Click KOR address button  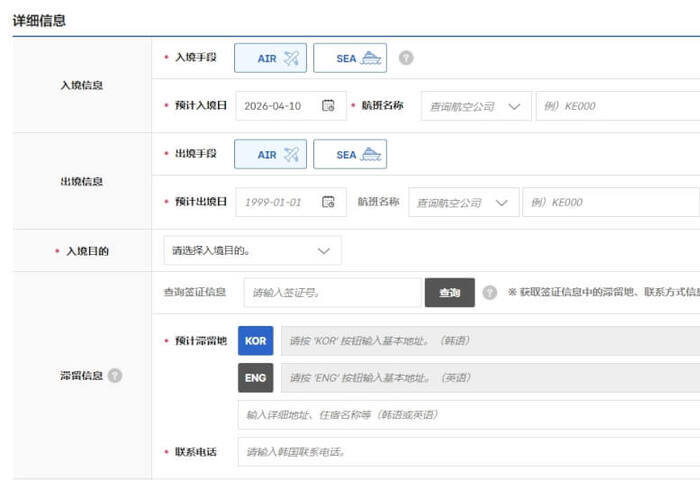point(255,341)
